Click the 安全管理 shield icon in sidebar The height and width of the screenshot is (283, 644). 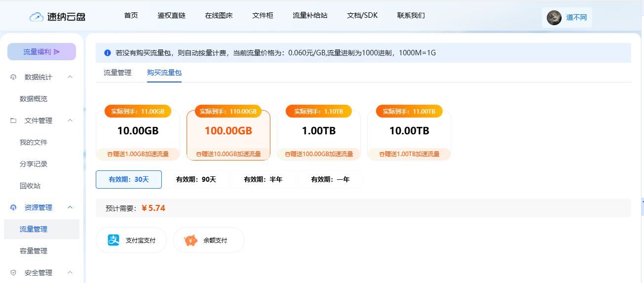coord(13,273)
